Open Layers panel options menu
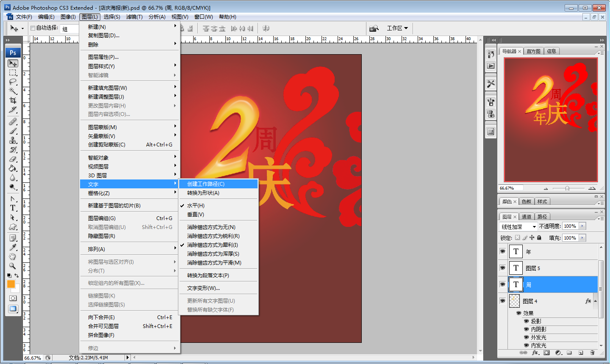The image size is (610, 364). [x=600, y=218]
